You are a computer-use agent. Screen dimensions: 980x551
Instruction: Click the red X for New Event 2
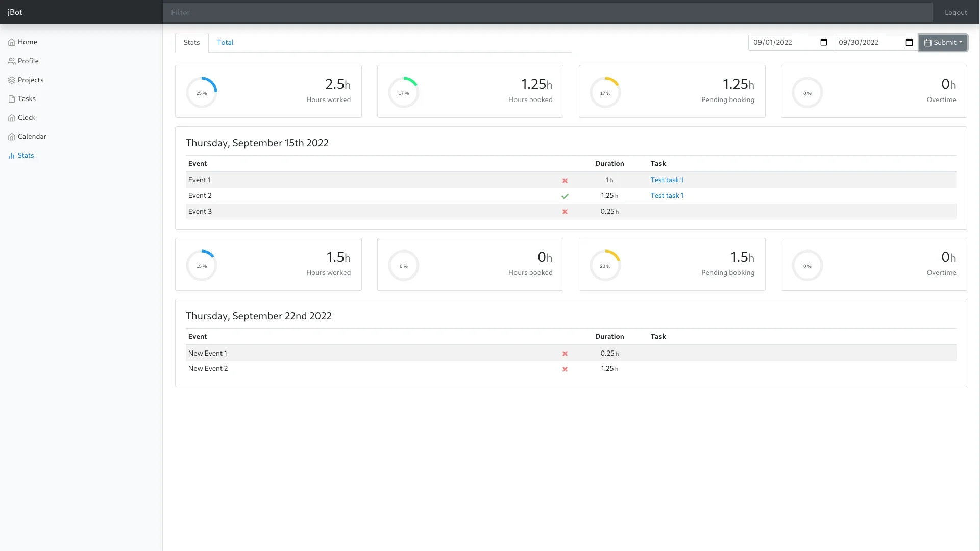coord(565,369)
